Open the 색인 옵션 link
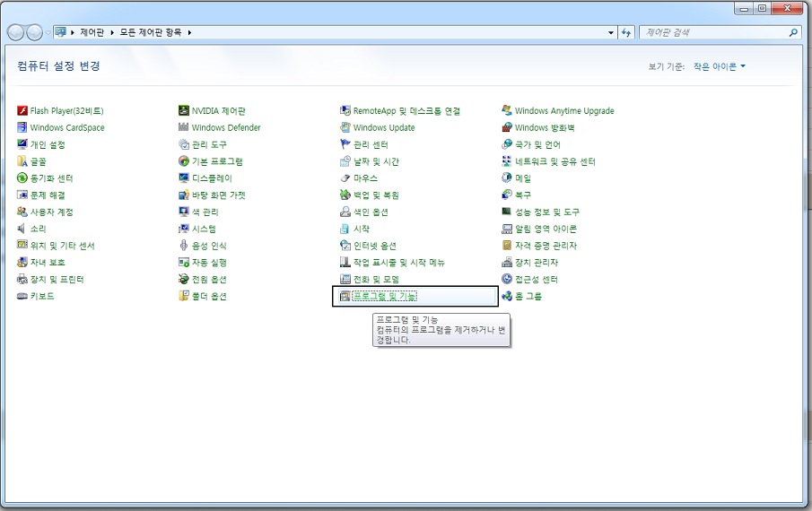 point(371,212)
